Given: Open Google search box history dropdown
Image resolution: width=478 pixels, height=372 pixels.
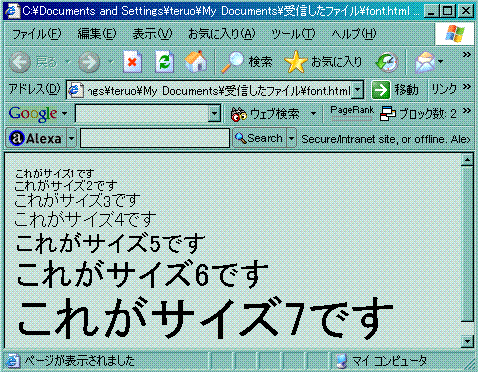Looking at the screenshot, I should click(214, 114).
